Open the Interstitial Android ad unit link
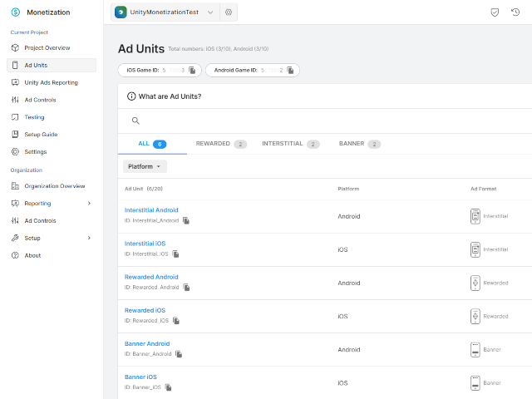This screenshot has width=532, height=399. click(x=151, y=210)
